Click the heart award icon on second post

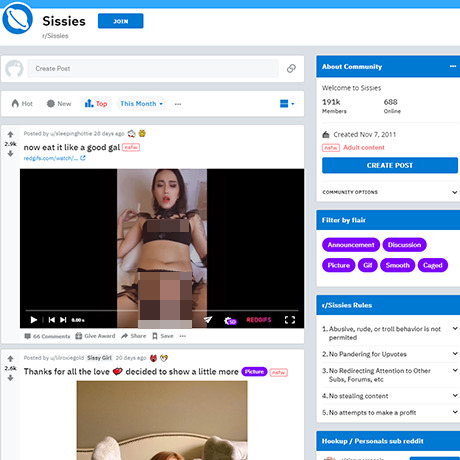click(164, 358)
